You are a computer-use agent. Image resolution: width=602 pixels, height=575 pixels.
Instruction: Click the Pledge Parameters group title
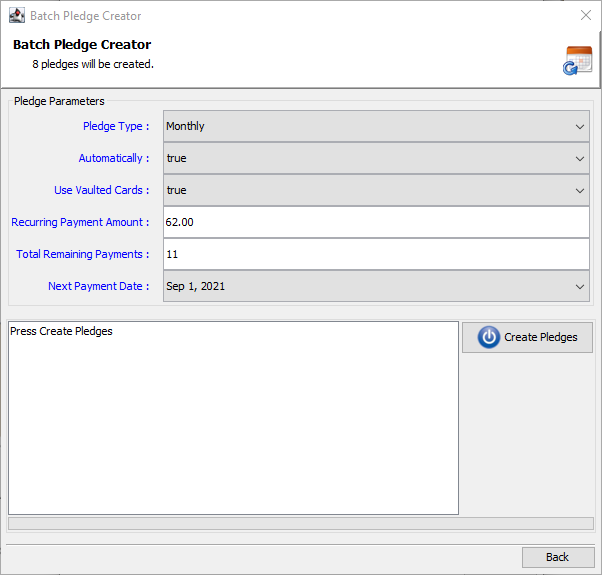point(59,101)
